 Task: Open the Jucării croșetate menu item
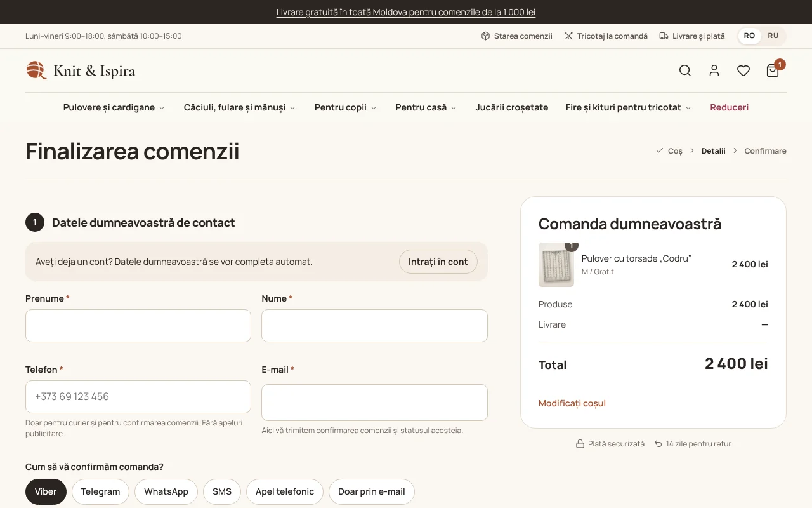click(x=512, y=107)
